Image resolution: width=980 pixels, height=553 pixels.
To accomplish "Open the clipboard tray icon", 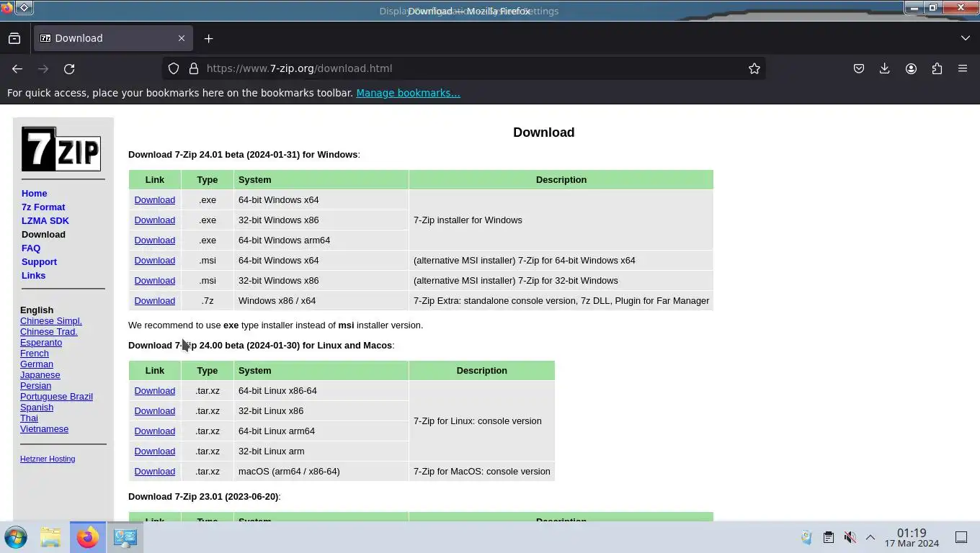I will click(829, 537).
